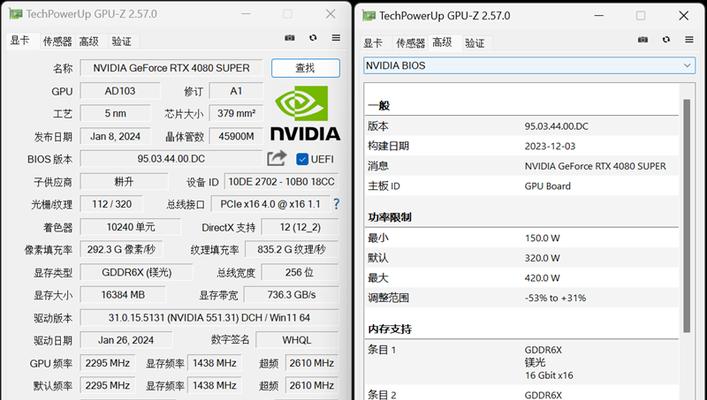Click the memory type field GDDR6X (镁光)
707x400 pixels.
point(136,272)
